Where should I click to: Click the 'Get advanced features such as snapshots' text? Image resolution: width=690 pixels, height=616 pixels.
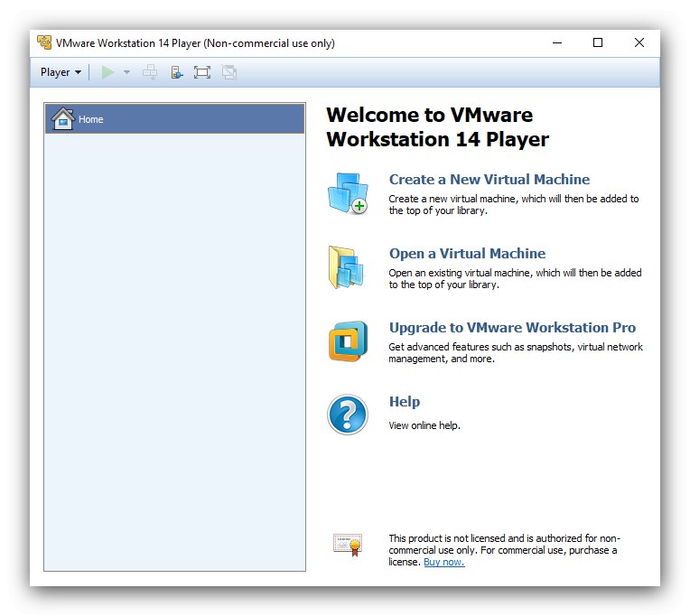(516, 352)
